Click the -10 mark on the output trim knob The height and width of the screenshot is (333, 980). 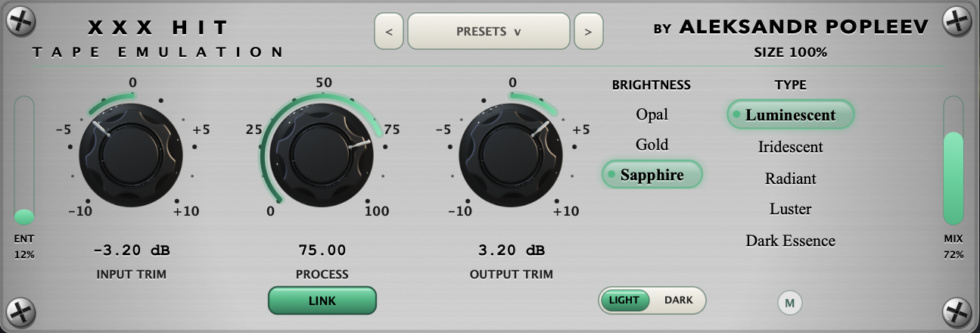tap(460, 210)
